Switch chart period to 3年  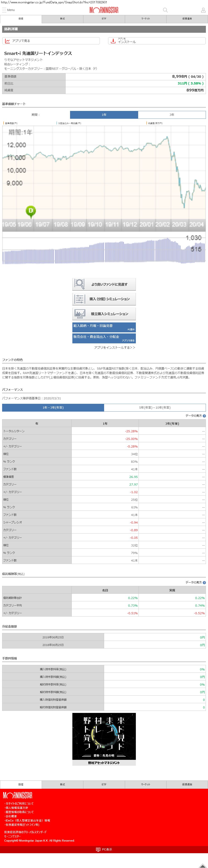click(172, 115)
